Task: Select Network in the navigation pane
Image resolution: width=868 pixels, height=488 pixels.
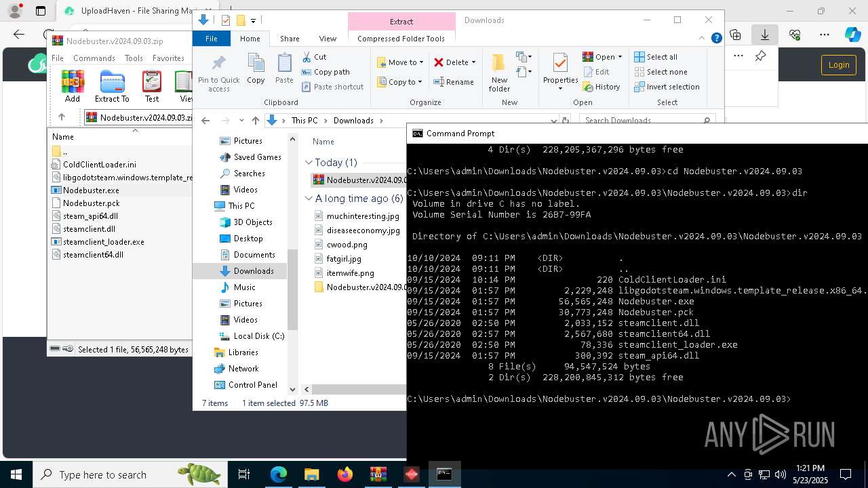Action: click(243, 369)
